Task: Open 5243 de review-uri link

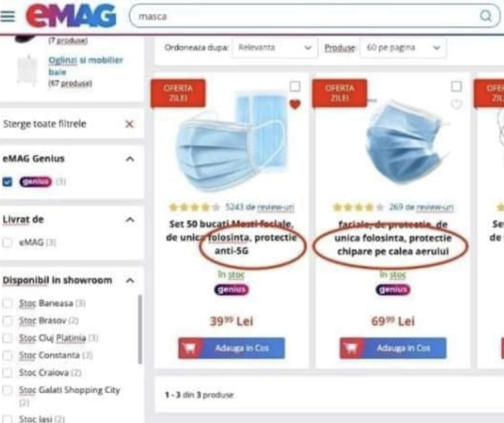Action: pos(259,207)
